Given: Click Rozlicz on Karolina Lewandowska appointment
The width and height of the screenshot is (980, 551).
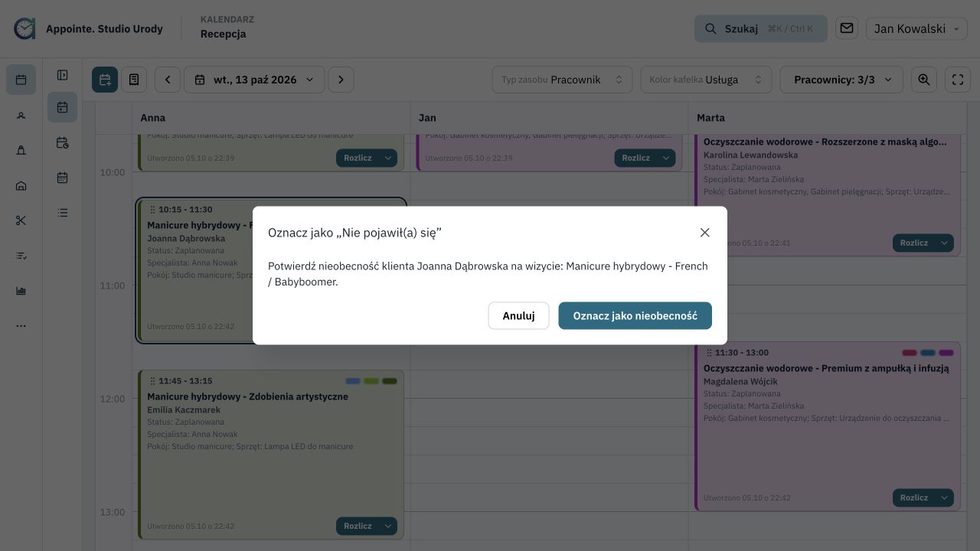Looking at the screenshot, I should [914, 243].
